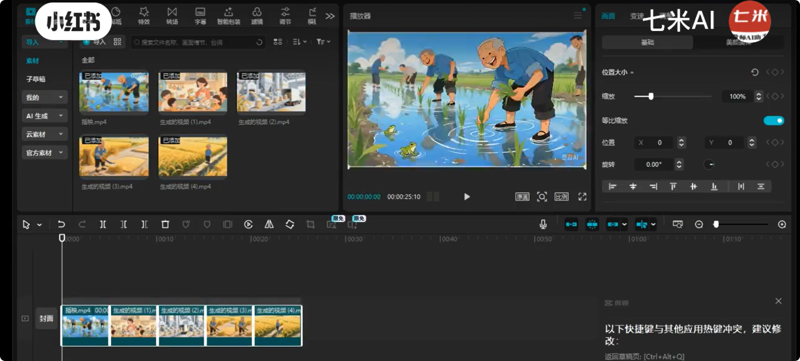Click the 封面 cover button
The image size is (800, 361).
click(46, 318)
